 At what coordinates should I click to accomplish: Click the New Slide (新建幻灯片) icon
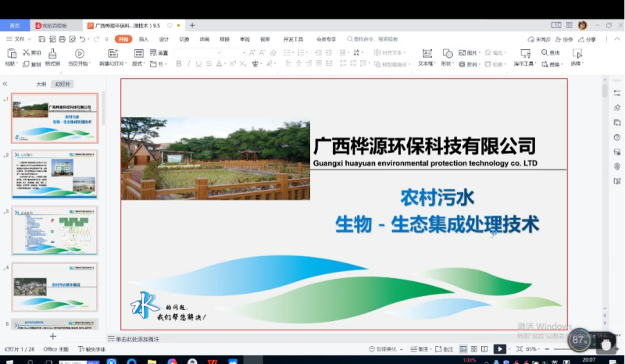[x=110, y=54]
